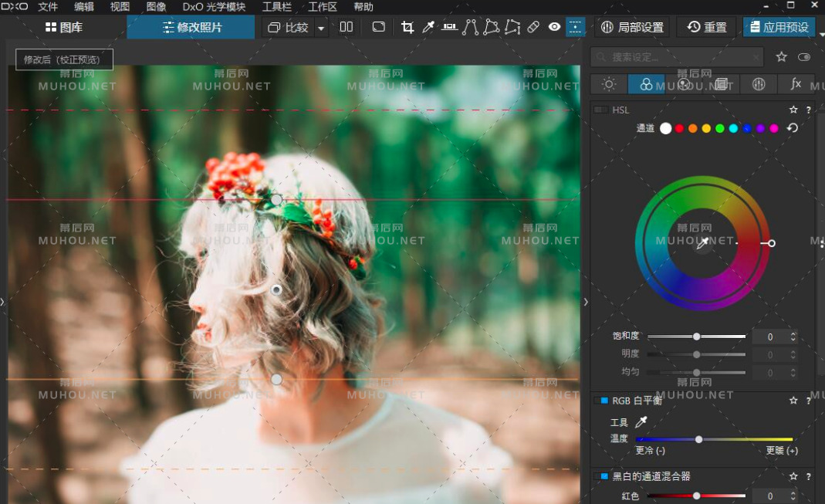The width and height of the screenshot is (825, 504).
Task: Open the 视图 menu
Action: point(120,7)
